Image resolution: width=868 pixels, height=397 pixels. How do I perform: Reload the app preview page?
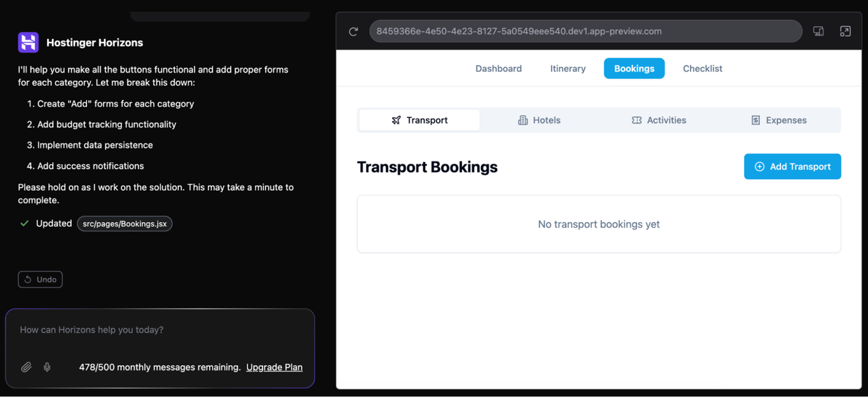[x=353, y=31]
